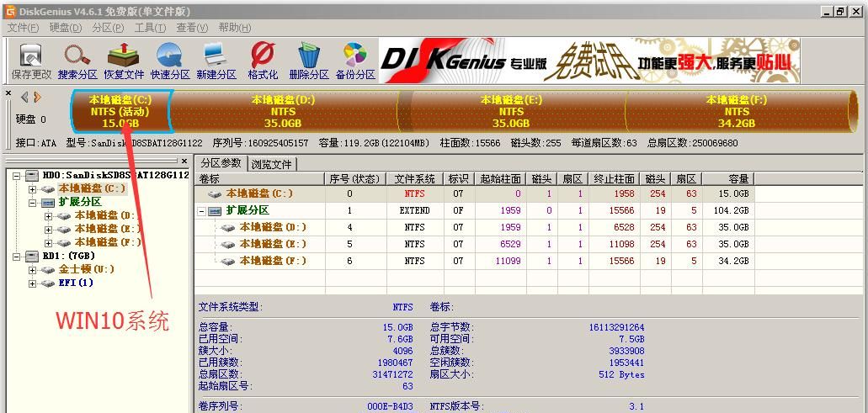
Task: Select the D: partition bar in disk map
Action: (x=284, y=111)
